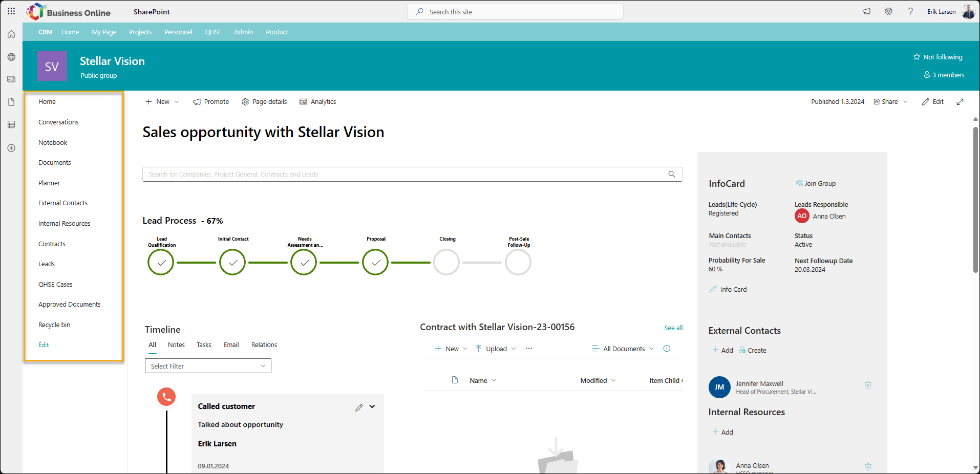Click the Needs Assessment step circle
Viewport: 980px width, 474px height.
(304, 263)
